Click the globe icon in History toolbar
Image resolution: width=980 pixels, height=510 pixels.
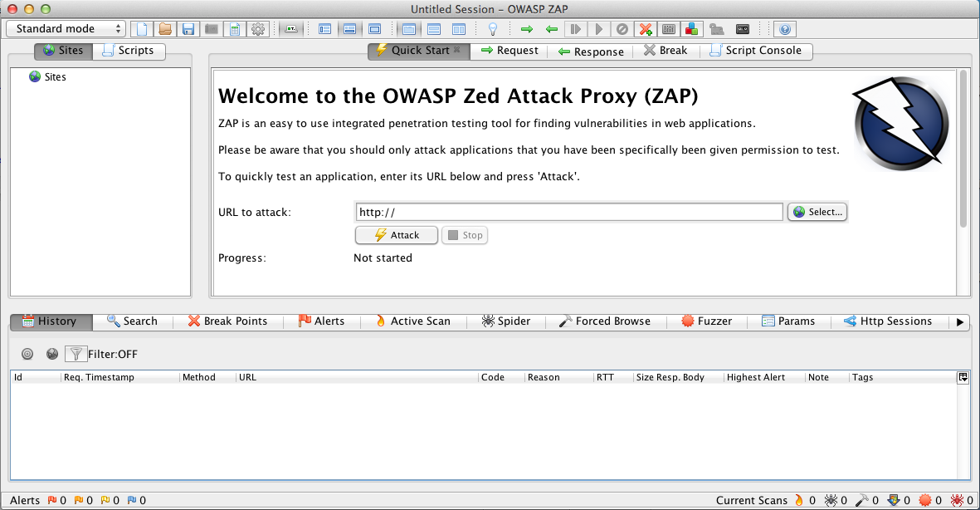[x=52, y=354]
